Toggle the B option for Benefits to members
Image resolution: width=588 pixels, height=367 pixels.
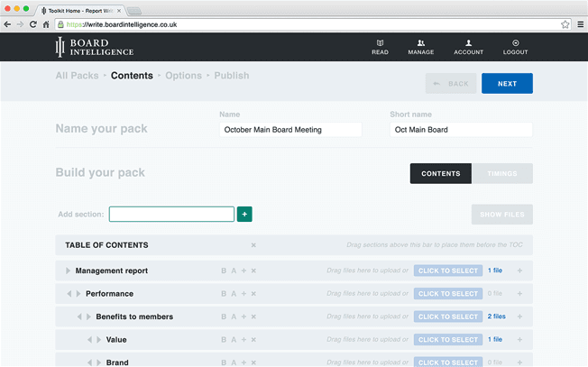tap(224, 317)
